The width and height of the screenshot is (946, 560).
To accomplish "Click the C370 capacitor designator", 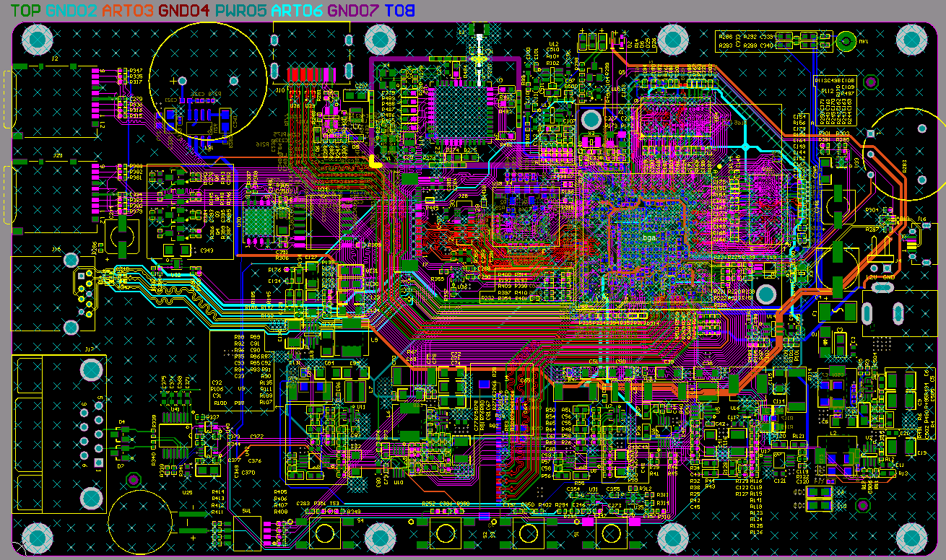I will tap(248, 473).
